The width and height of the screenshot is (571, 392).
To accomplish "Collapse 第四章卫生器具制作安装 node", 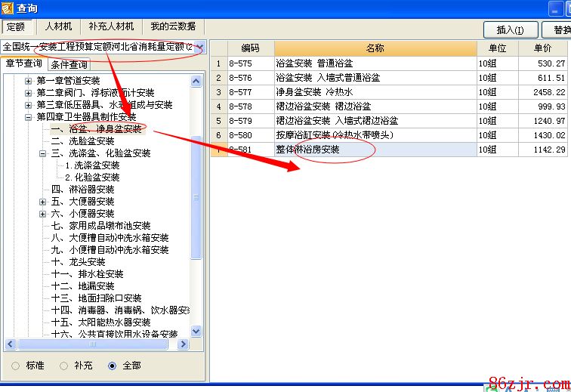I will coord(29,117).
